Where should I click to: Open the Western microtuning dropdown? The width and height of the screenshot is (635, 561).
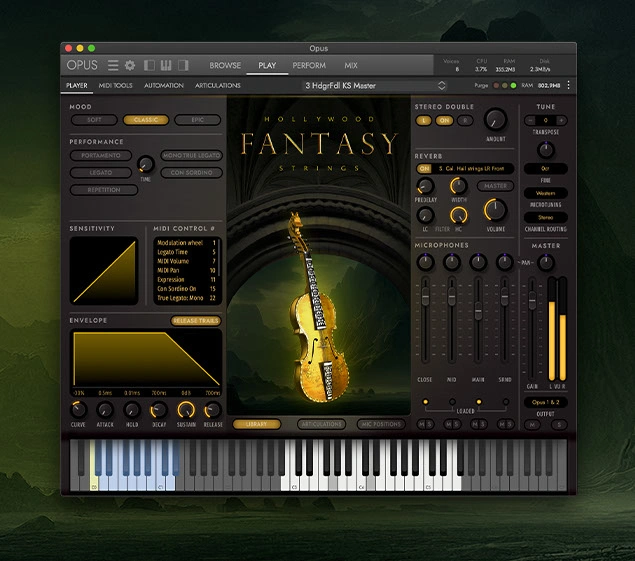point(546,193)
